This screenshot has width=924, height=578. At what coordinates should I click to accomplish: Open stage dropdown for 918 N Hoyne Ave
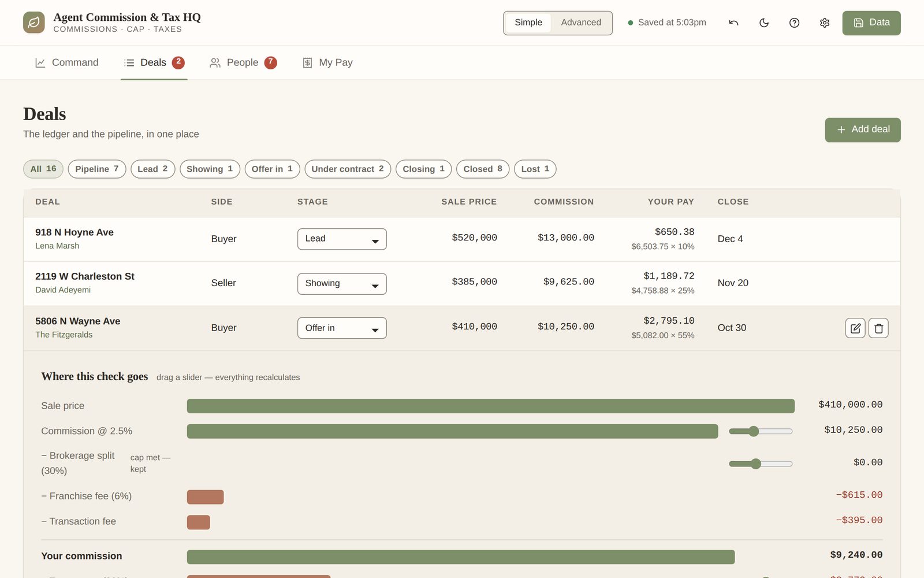click(342, 239)
